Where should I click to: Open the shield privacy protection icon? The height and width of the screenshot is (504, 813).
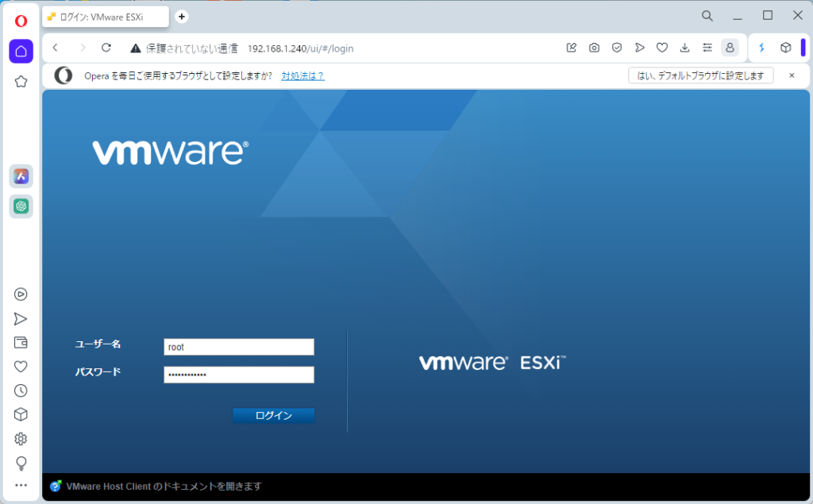tap(616, 48)
